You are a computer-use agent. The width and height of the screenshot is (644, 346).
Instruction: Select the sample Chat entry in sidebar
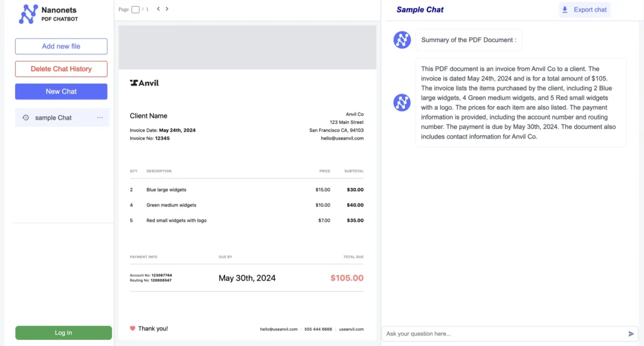tap(53, 118)
